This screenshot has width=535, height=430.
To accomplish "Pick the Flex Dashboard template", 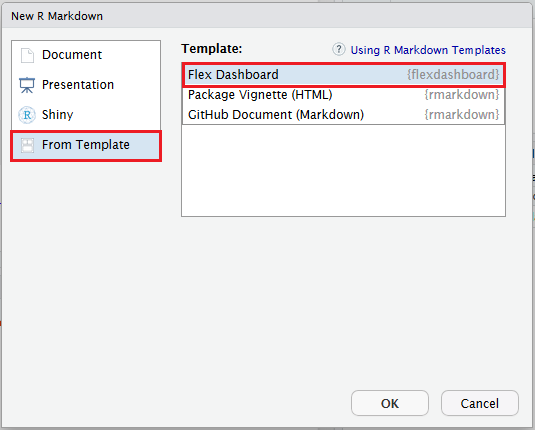I will [343, 75].
